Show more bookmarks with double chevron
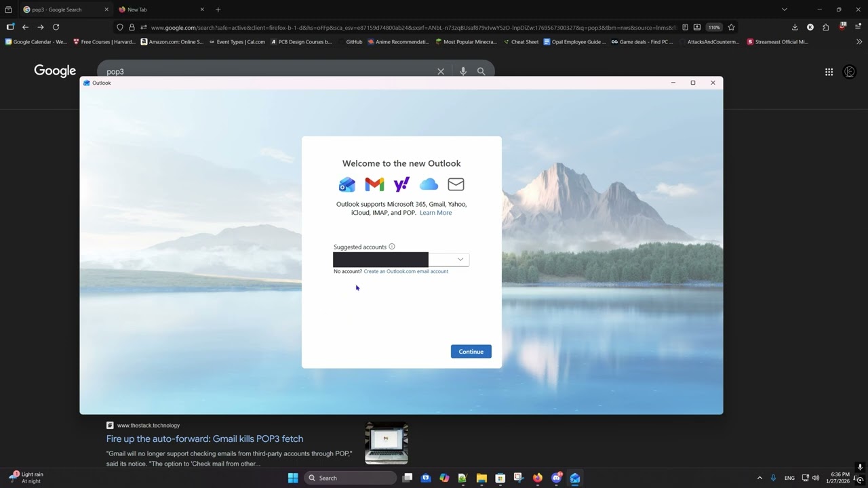 click(859, 42)
